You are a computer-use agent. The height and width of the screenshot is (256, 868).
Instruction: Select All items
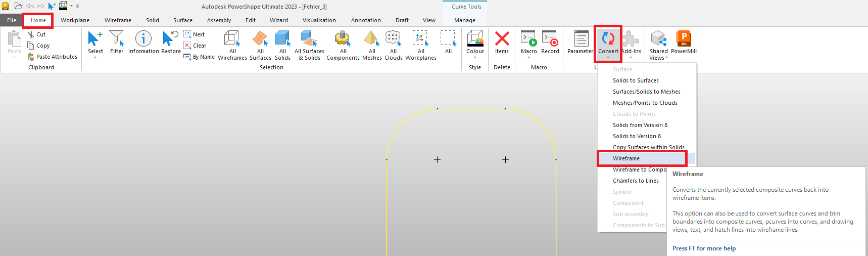pos(448,42)
